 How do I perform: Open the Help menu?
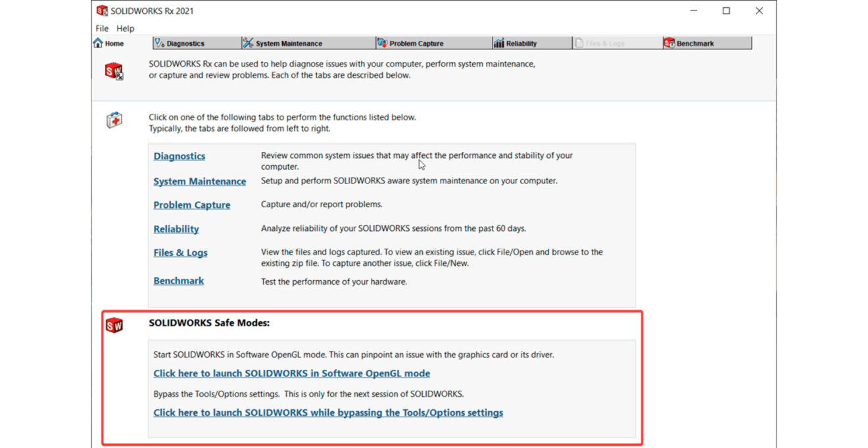point(125,28)
